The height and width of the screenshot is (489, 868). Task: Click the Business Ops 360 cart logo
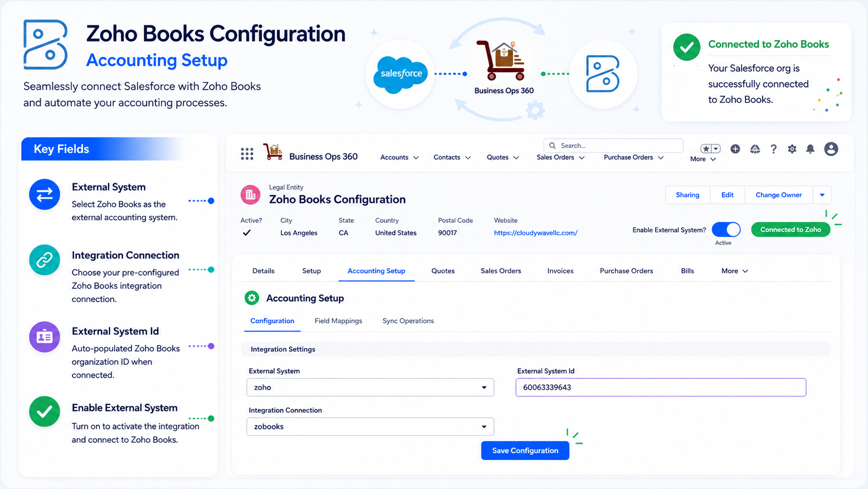tap(273, 152)
